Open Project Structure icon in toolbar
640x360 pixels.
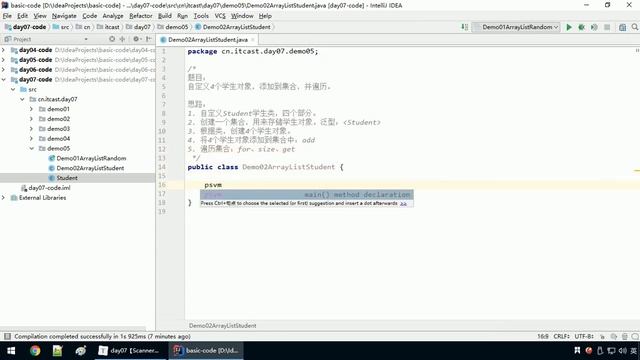622,27
